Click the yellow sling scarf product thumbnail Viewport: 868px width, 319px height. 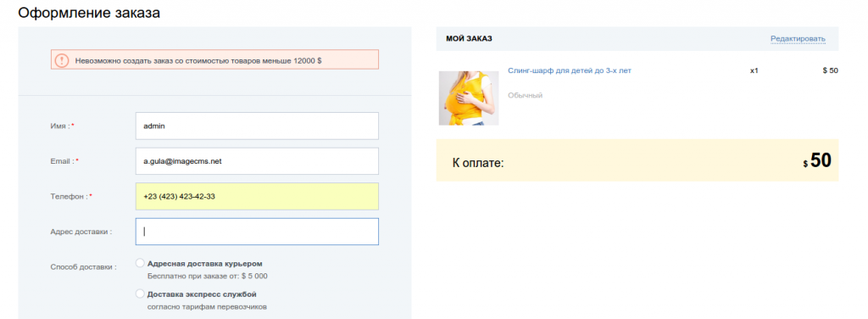(469, 98)
